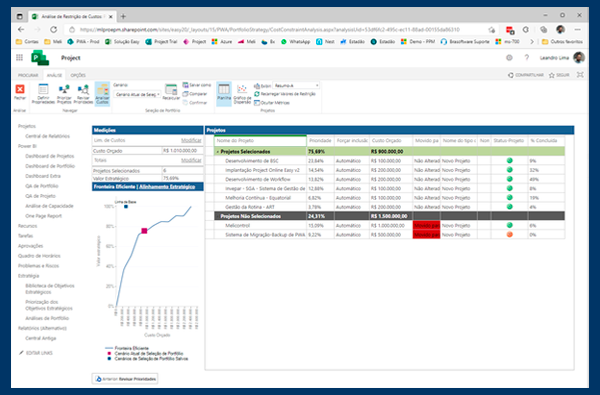This screenshot has width=600, height=395.
Task: Click Salvar como in the ribbon
Action: (197, 85)
